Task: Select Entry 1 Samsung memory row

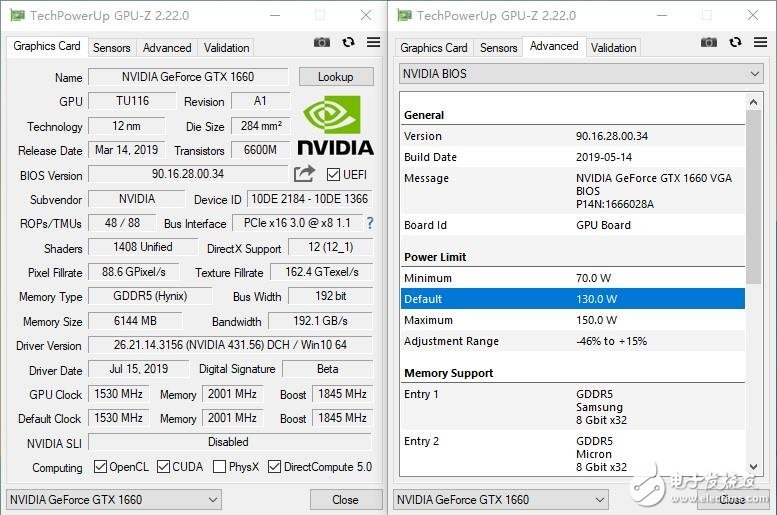Action: point(572,407)
